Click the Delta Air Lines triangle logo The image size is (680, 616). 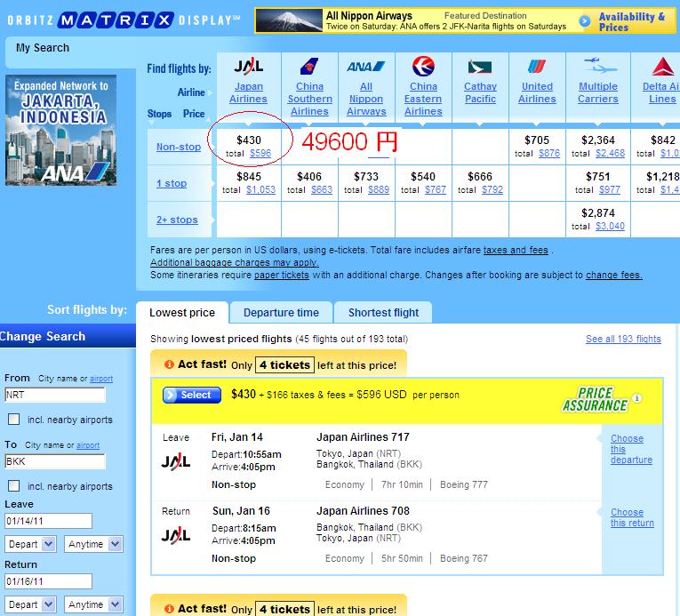click(x=662, y=67)
